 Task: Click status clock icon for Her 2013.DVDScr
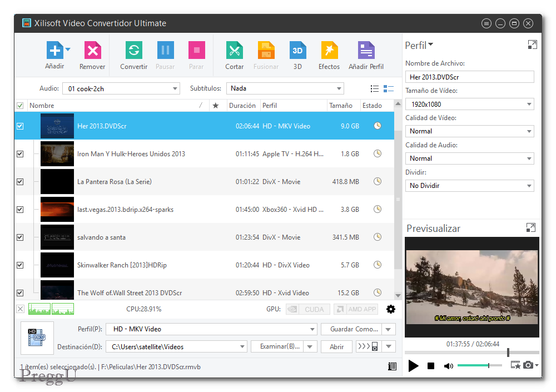coord(378,126)
